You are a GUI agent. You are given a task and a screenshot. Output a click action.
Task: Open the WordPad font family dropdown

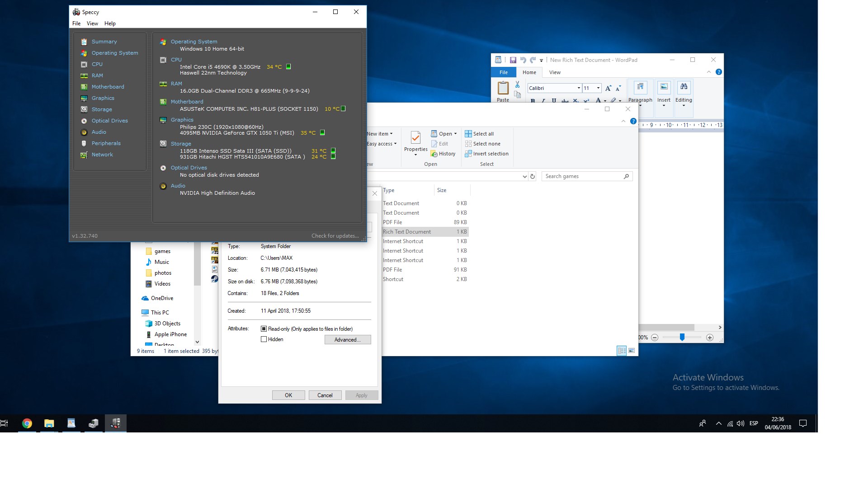(x=579, y=88)
